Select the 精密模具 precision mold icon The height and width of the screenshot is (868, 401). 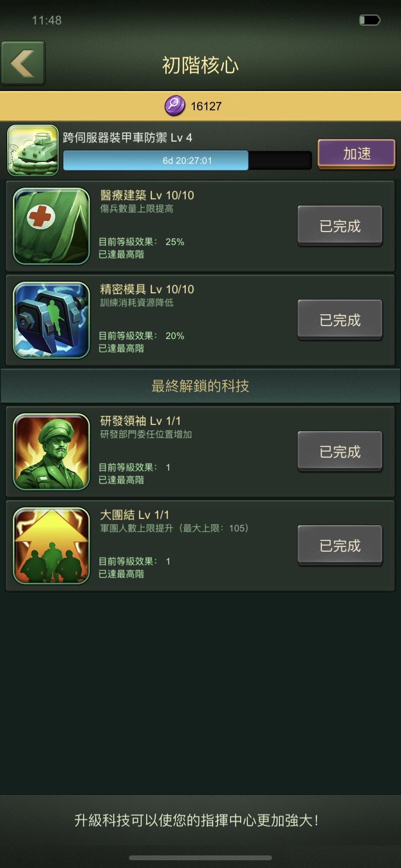[x=51, y=320]
